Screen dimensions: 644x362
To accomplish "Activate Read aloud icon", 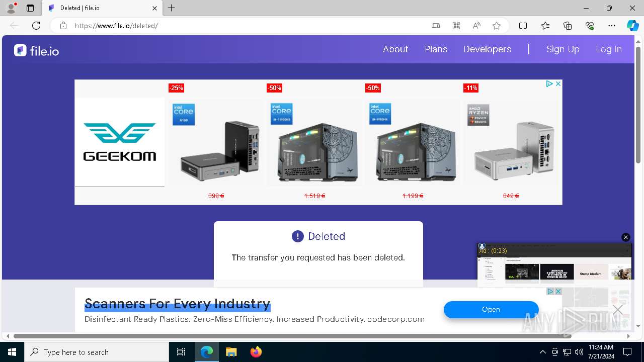I will tap(476, 26).
